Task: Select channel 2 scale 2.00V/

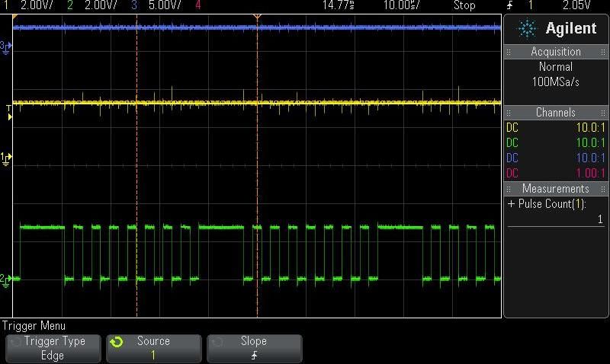Action: (101, 5)
